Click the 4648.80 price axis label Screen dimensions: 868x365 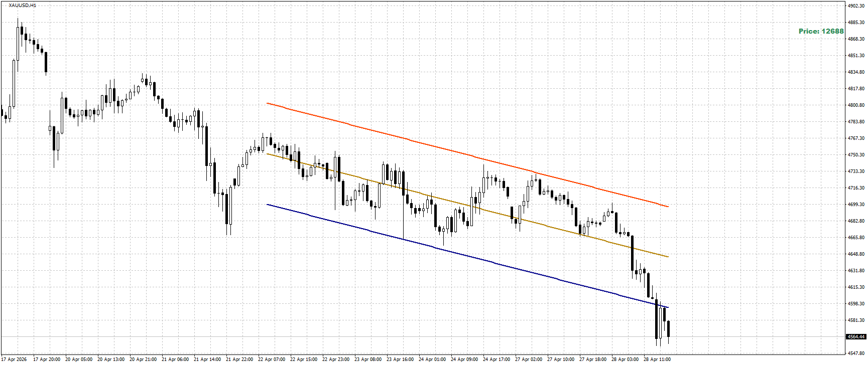[856, 254]
